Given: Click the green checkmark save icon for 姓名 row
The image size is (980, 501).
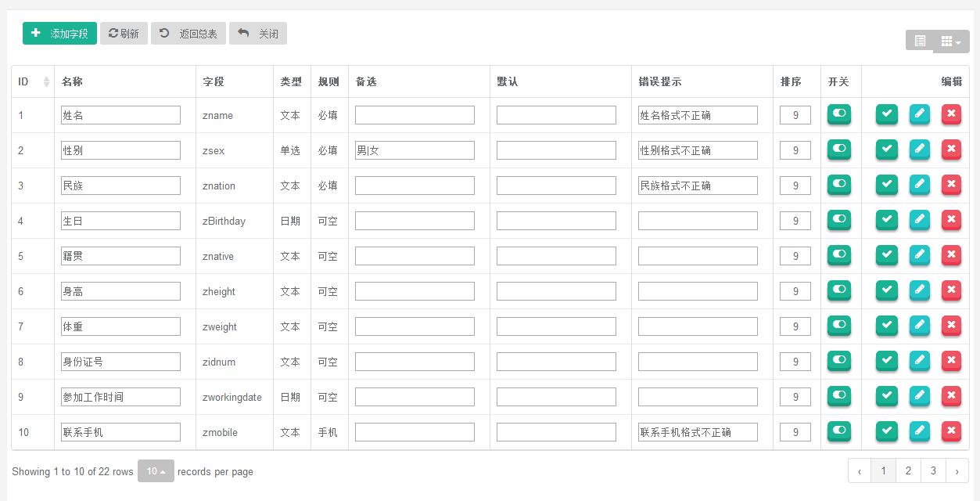Looking at the screenshot, I should point(886,114).
